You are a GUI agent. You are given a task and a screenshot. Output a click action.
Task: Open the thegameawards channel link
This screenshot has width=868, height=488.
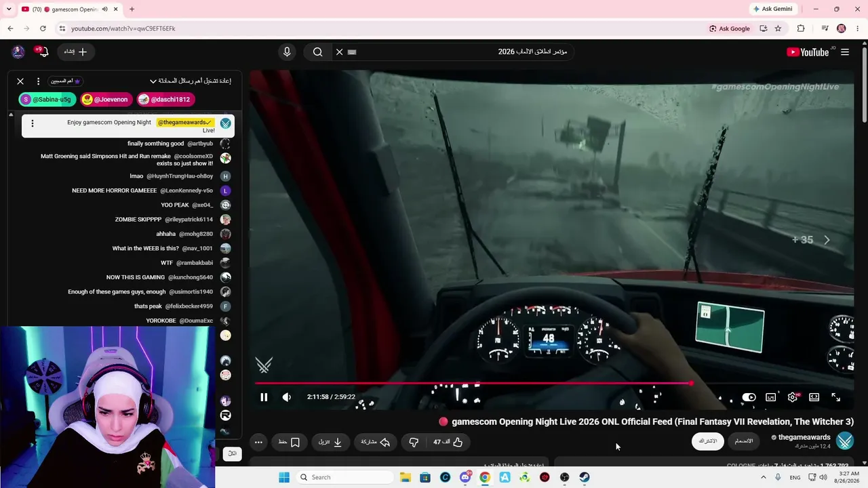[804, 437]
